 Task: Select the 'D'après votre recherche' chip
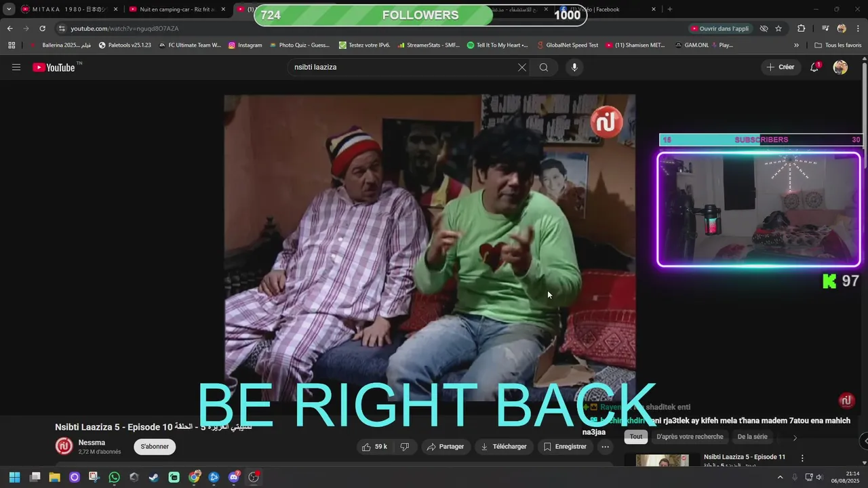pos(690,437)
